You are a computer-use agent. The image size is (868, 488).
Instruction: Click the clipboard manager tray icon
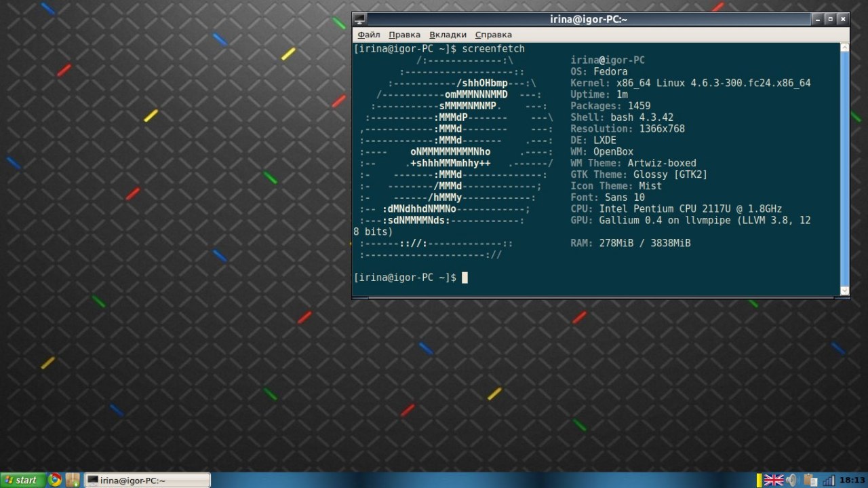pyautogui.click(x=810, y=481)
